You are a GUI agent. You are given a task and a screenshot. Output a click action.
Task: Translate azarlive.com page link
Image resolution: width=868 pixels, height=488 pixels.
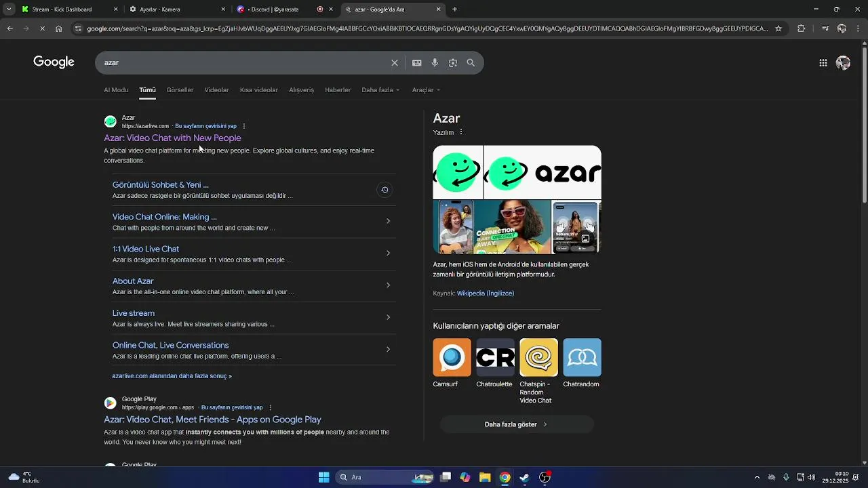coord(205,126)
